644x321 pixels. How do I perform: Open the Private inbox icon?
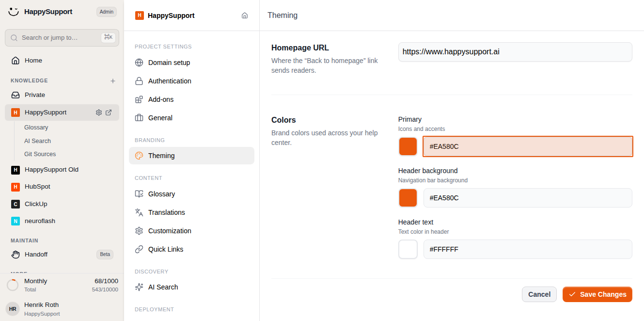tap(16, 95)
